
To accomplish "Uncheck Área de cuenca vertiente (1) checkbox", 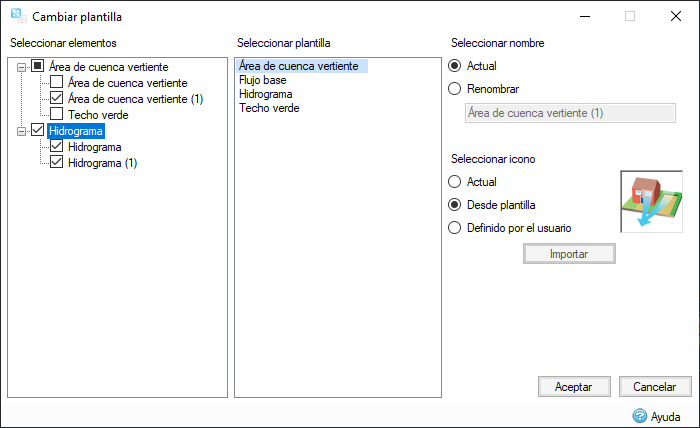I will (56, 98).
